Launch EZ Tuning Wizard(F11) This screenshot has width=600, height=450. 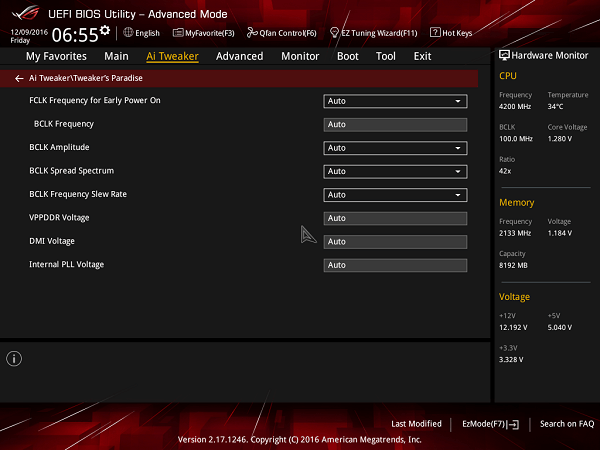(373, 33)
